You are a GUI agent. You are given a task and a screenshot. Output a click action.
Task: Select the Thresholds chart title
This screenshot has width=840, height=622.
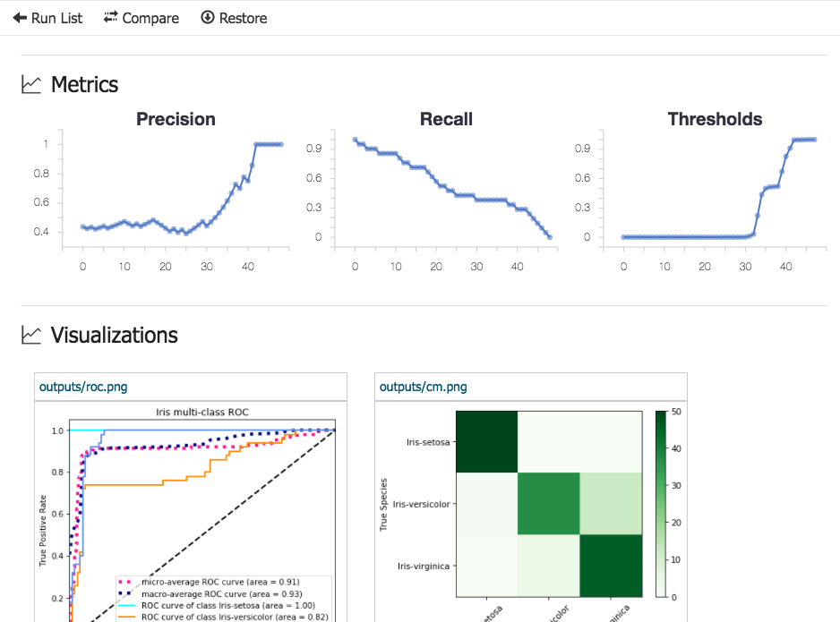point(715,119)
